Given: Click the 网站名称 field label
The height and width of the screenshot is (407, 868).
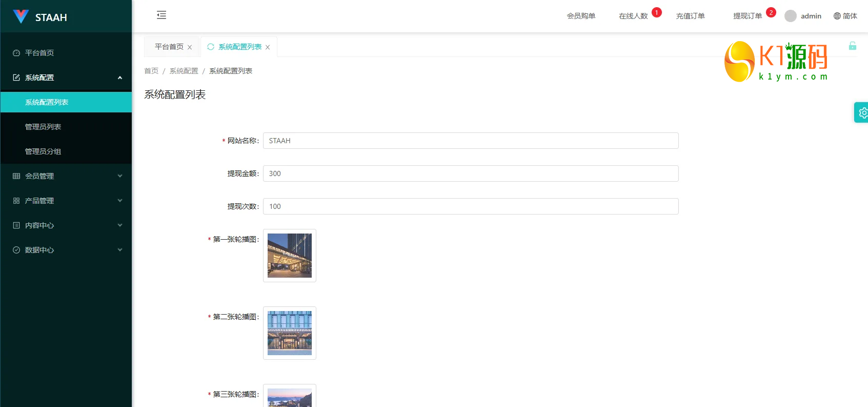Looking at the screenshot, I should pyautogui.click(x=243, y=141).
